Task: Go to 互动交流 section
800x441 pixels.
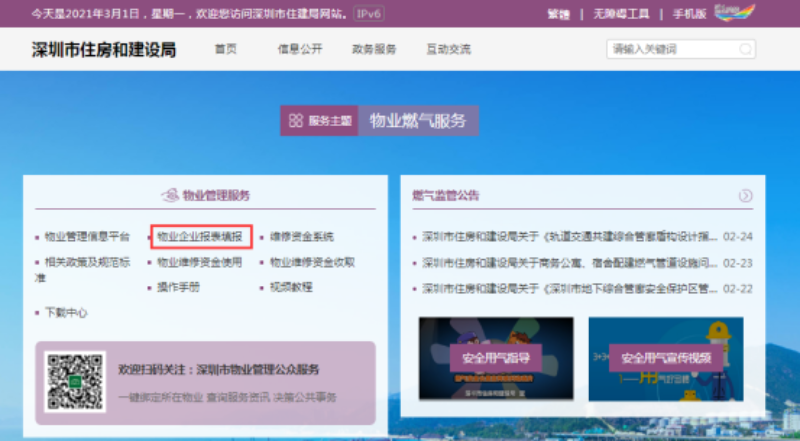Action: pos(448,49)
